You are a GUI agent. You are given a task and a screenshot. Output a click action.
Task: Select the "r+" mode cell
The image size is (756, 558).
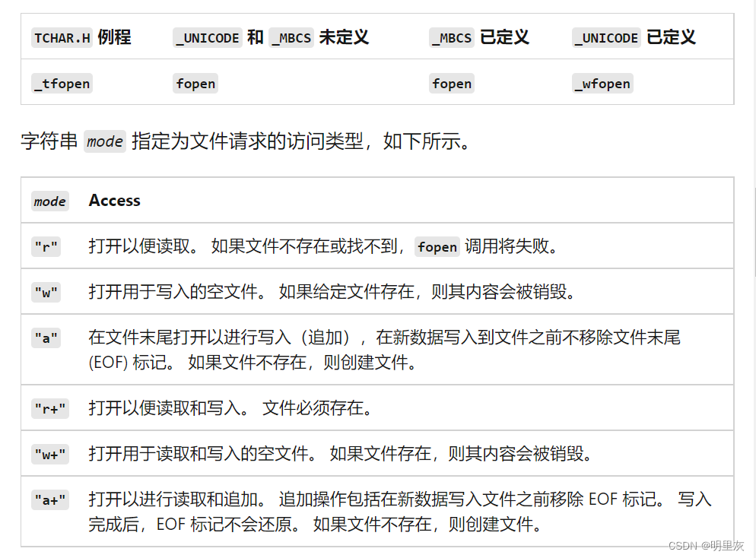click(50, 409)
